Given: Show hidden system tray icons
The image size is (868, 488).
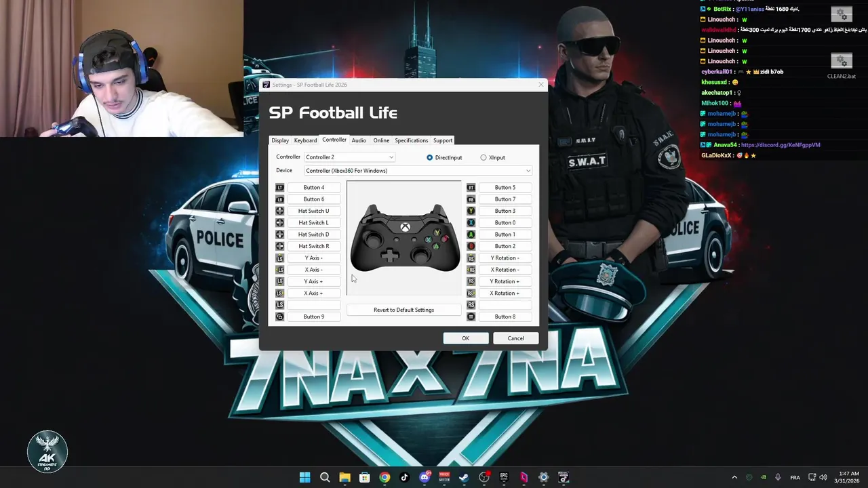Looking at the screenshot, I should [734, 477].
